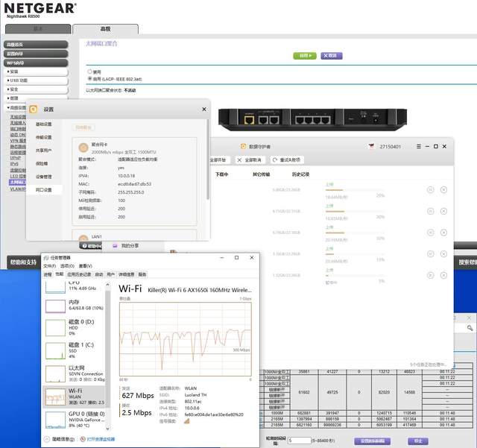This screenshot has width=477, height=448.
Task: Cancel the upload running at 22.95MB/s
Action: (444, 233)
